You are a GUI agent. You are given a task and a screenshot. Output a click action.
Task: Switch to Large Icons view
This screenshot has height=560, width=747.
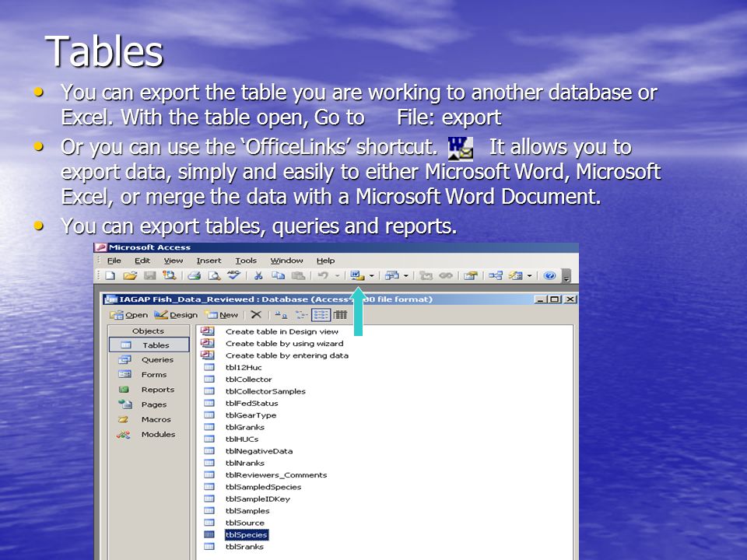282,315
